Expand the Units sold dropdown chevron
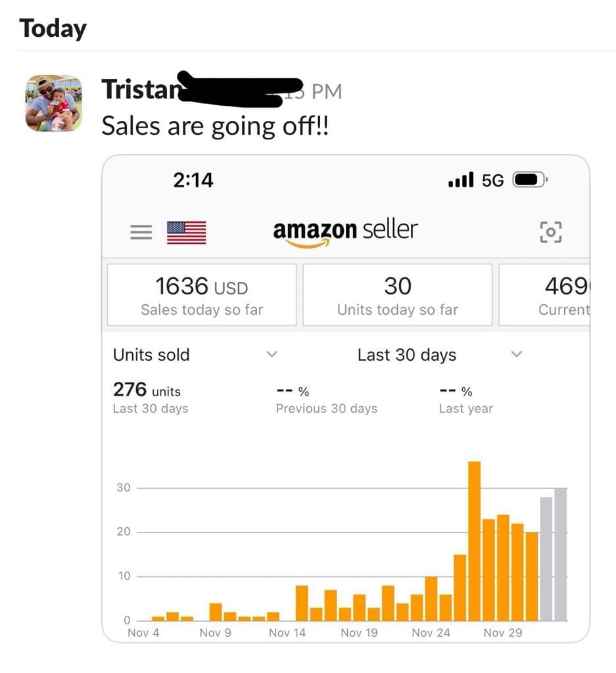 pos(272,354)
